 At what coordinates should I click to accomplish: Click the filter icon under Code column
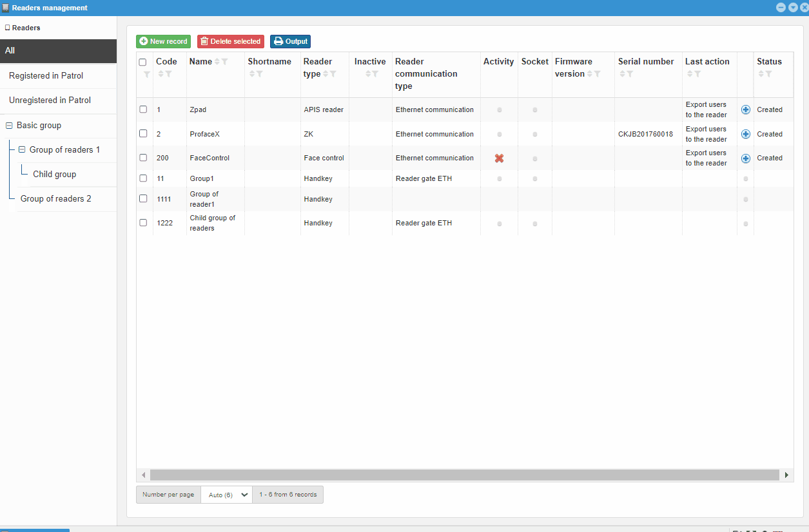click(x=168, y=74)
